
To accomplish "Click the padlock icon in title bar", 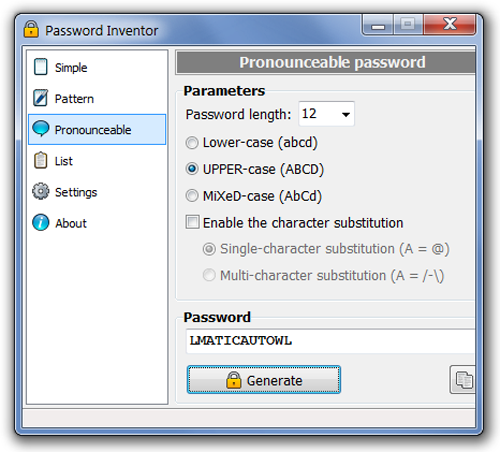I will pos(31,29).
